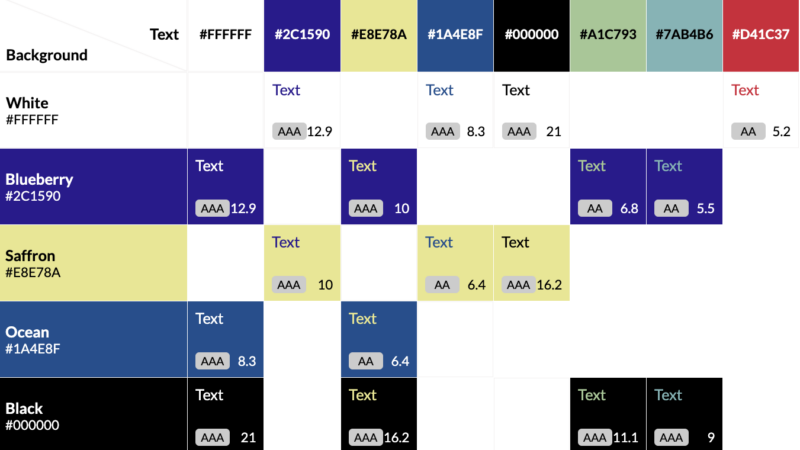Click the AAA 11.1 badge in Black row
Image resolution: width=800 pixels, height=450 pixels.
pyautogui.click(x=595, y=437)
